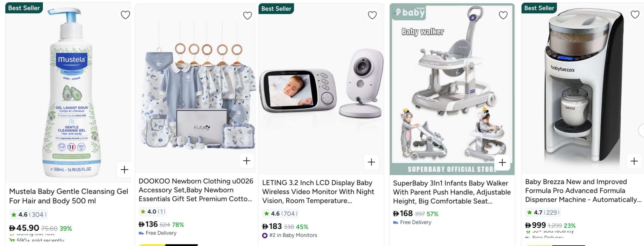
Task: Add Baby Brezza formula dispenser to cart
Action: click(x=634, y=161)
